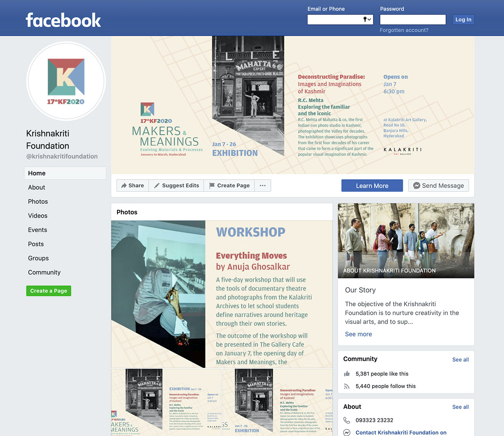Click the green Create a Page button
The image size is (504, 436).
click(48, 291)
